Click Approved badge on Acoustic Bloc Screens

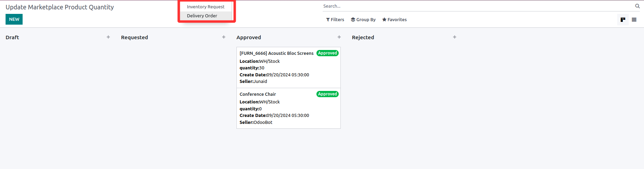[327, 53]
